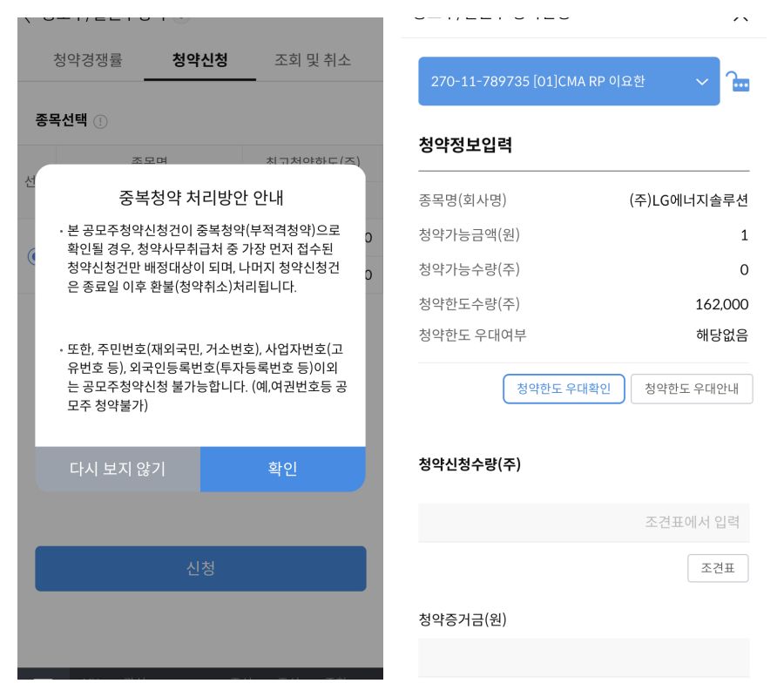The image size is (784, 697).
Task: Click the 해당없음 우대여부 value
Action: point(722,335)
